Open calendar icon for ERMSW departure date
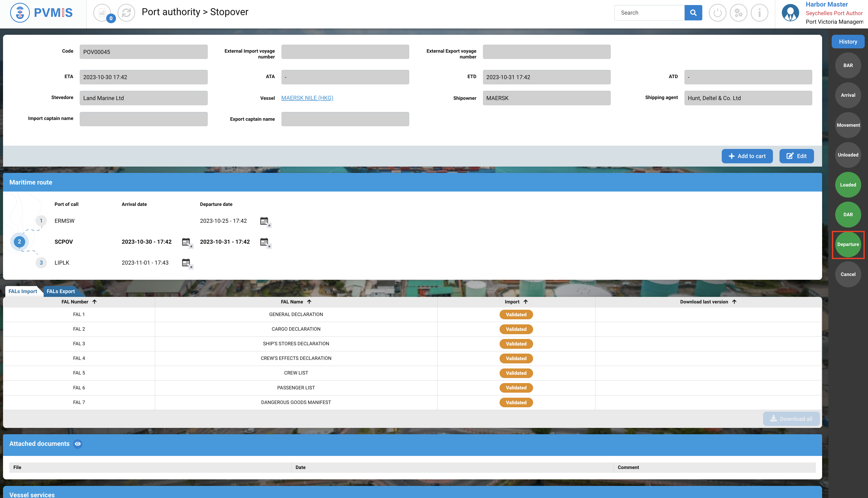Screen dimensions: 868x498 pyautogui.click(x=264, y=221)
